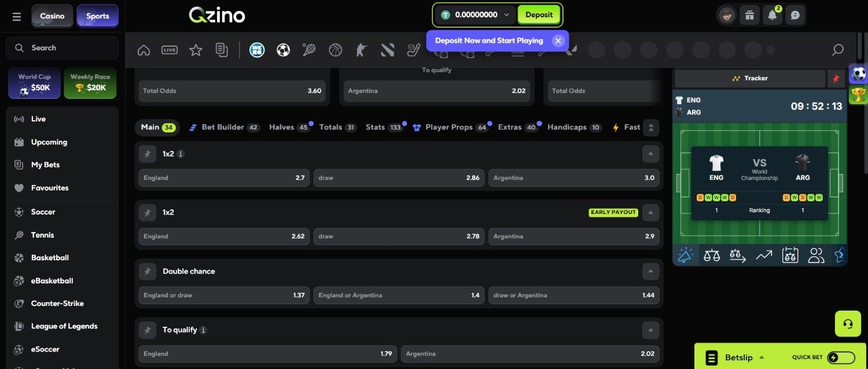The width and height of the screenshot is (868, 369).
Task: Open the hamburger menu icon
Action: pos(17,16)
